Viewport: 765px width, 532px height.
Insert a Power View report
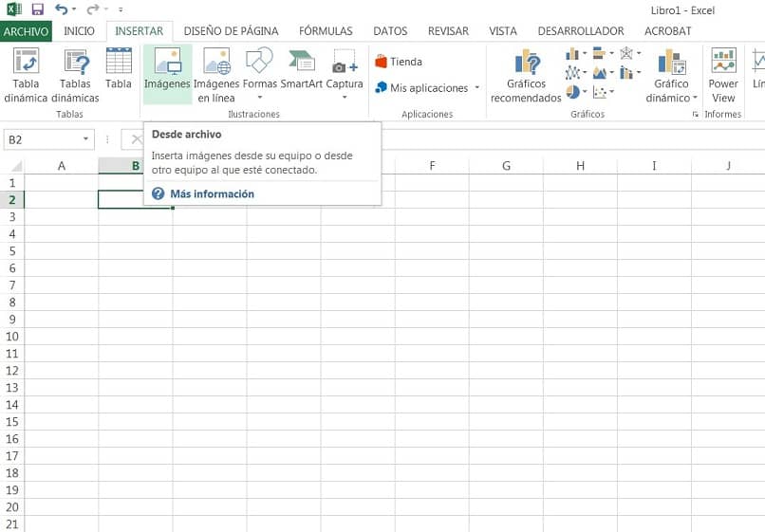tap(723, 75)
